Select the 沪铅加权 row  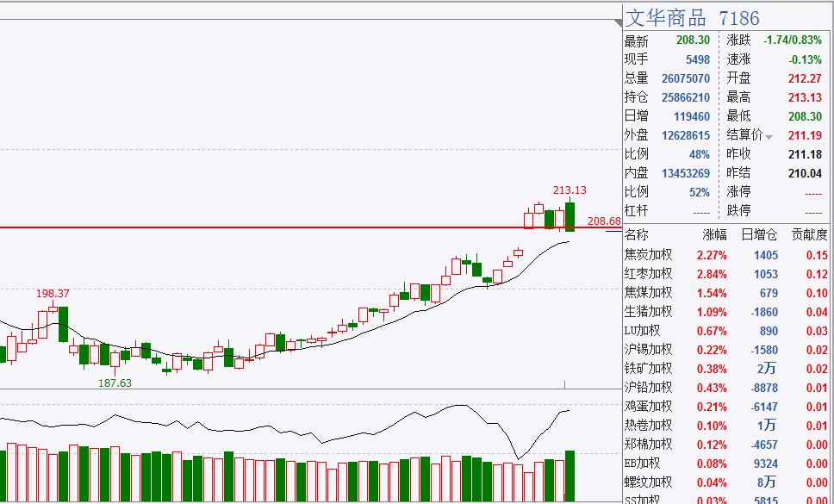[726, 388]
